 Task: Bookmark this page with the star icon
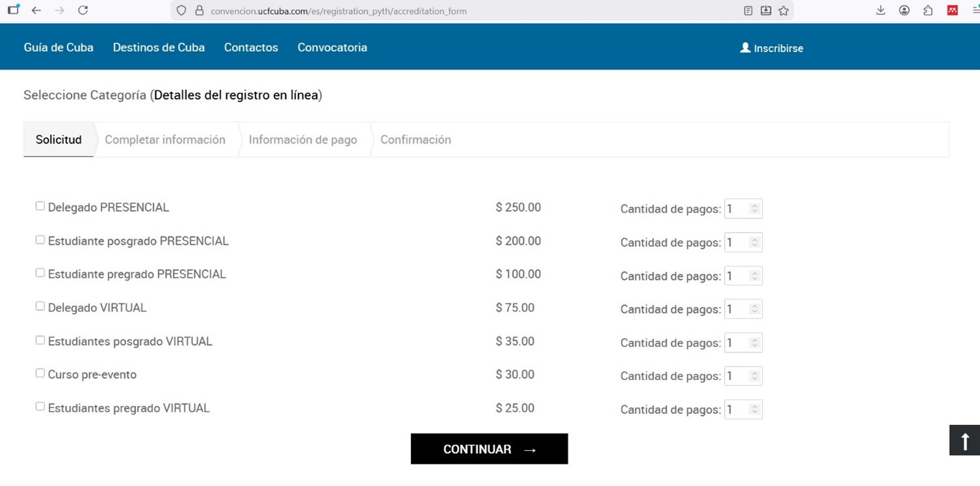(x=784, y=10)
